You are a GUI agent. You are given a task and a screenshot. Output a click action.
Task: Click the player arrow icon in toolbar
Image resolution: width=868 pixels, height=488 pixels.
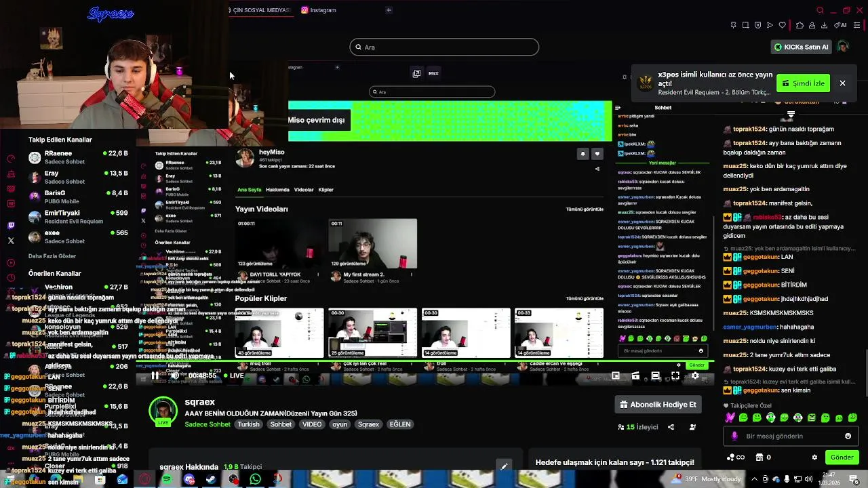tap(770, 25)
